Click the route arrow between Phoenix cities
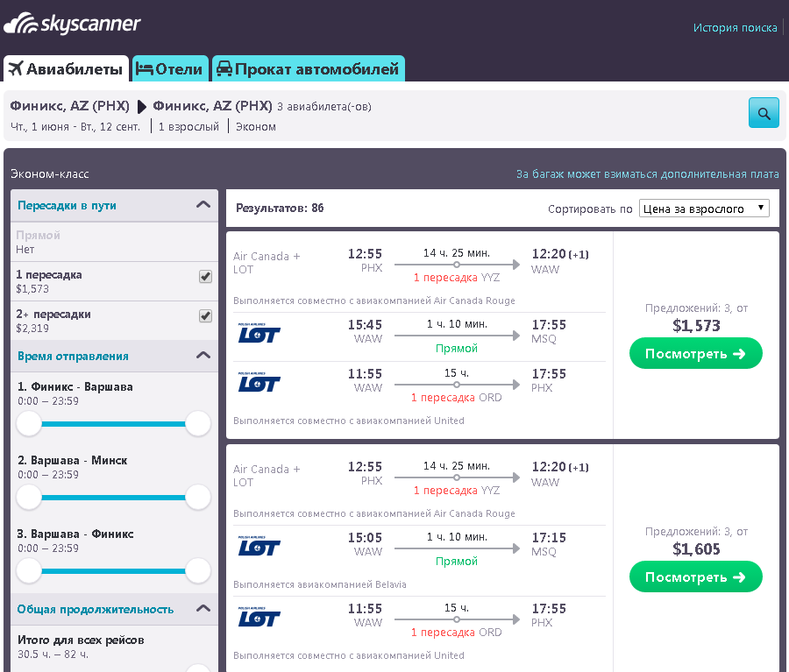 [142, 107]
